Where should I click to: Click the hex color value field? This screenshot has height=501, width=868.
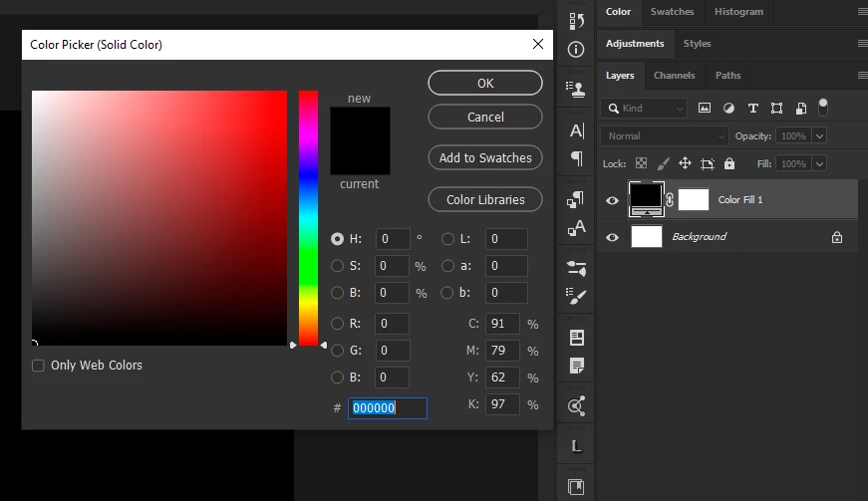click(387, 408)
